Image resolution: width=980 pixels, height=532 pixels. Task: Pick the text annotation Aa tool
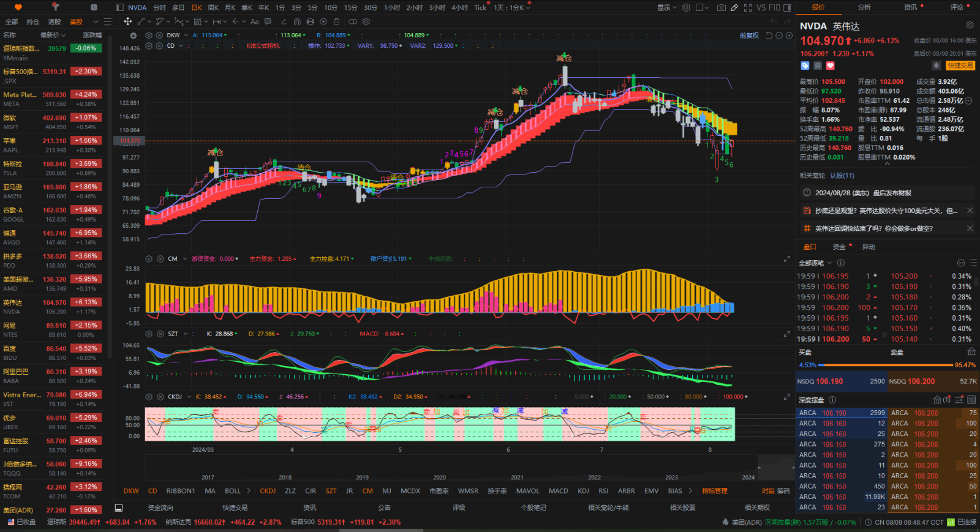(254, 21)
